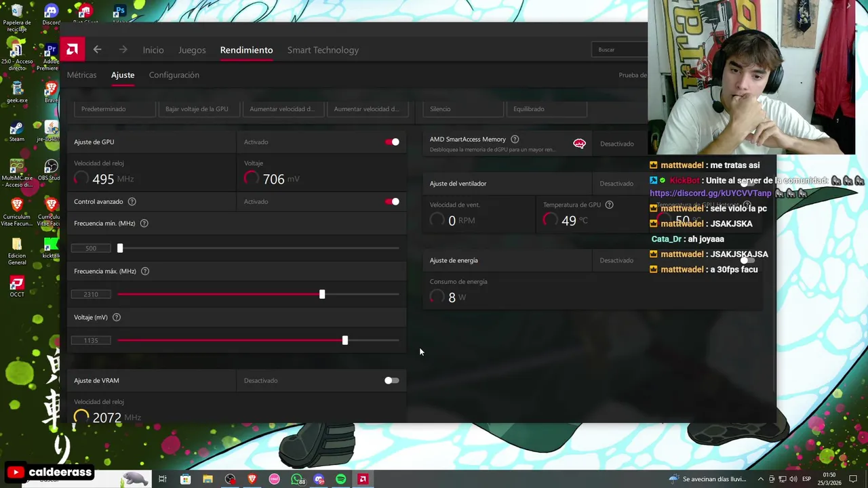Toggle Control avanzado switch
The width and height of the screenshot is (868, 488).
pos(392,201)
